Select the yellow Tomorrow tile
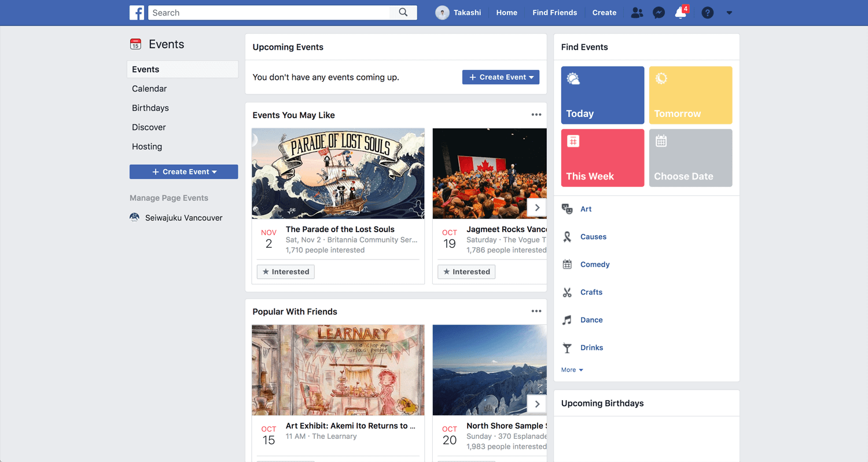Screen dimensions: 868x462 pyautogui.click(x=690, y=95)
